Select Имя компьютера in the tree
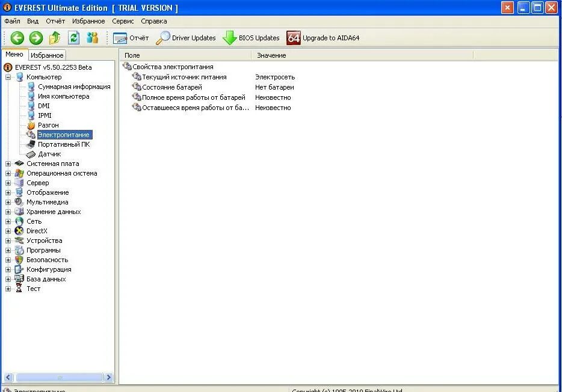Screen dimensions: 562x392 pos(63,96)
